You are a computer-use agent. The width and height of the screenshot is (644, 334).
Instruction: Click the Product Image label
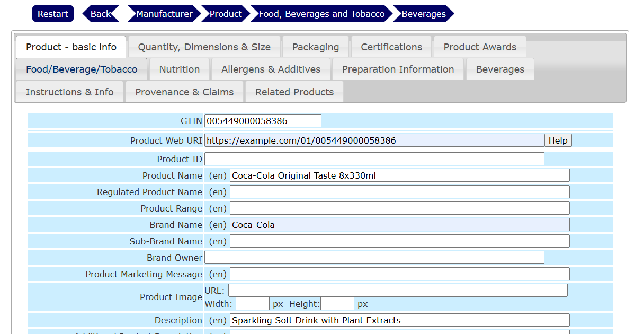coord(171,297)
